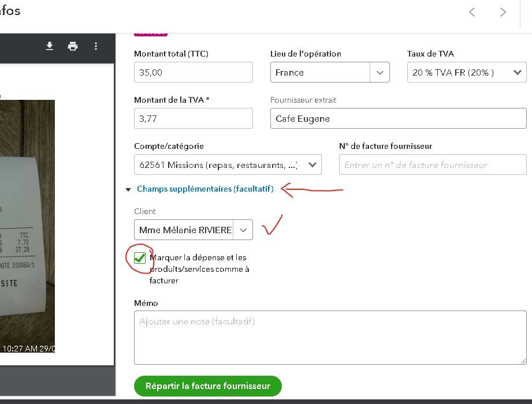Collapse the 'Champs supplémentaires (facultatif)' section
Viewport: 532px width, 404px height.
coord(205,189)
